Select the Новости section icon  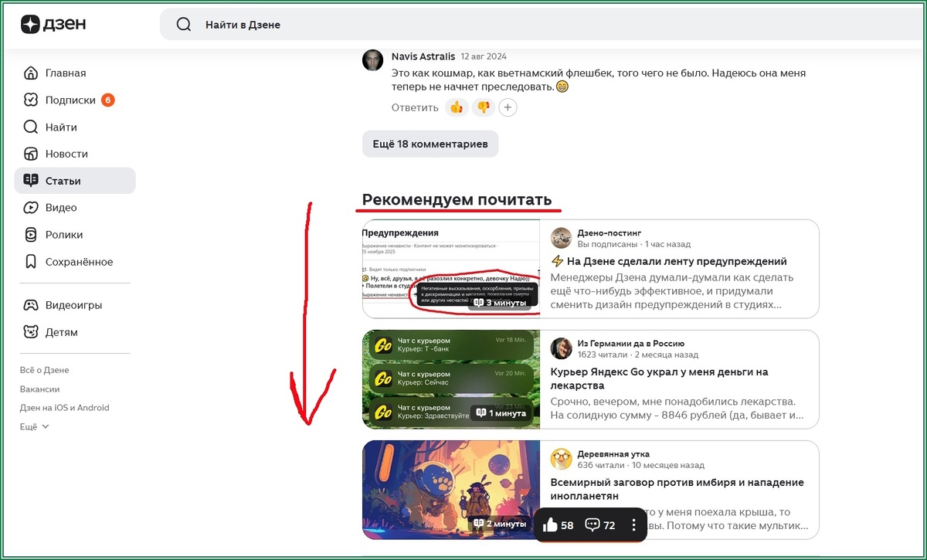coord(32,154)
